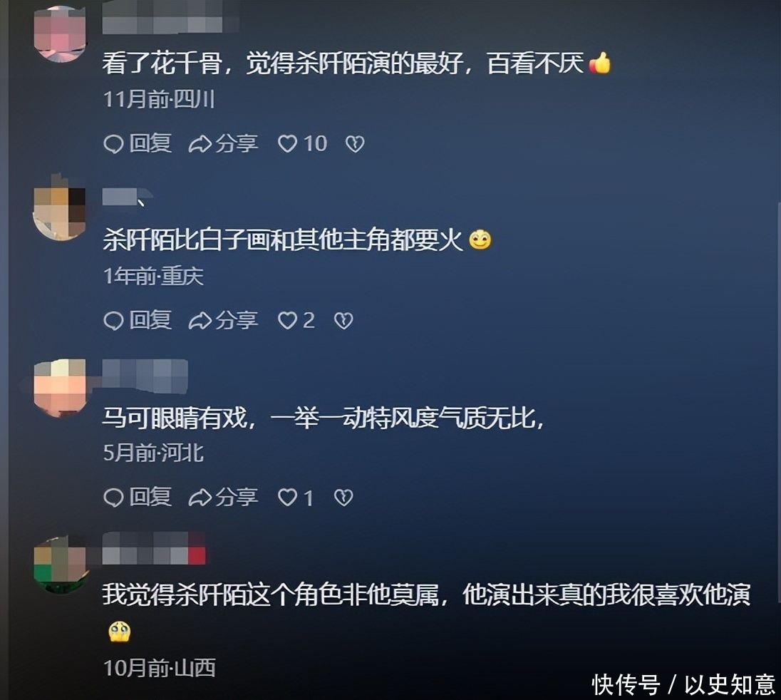The height and width of the screenshot is (700, 781).
Task: Reply to the Hebei comment
Action: point(138,498)
